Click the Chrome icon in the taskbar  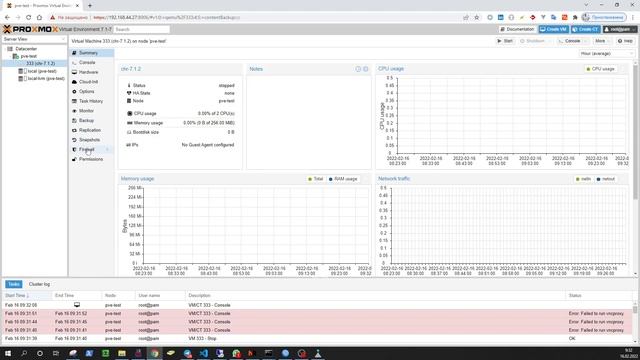(x=154, y=353)
